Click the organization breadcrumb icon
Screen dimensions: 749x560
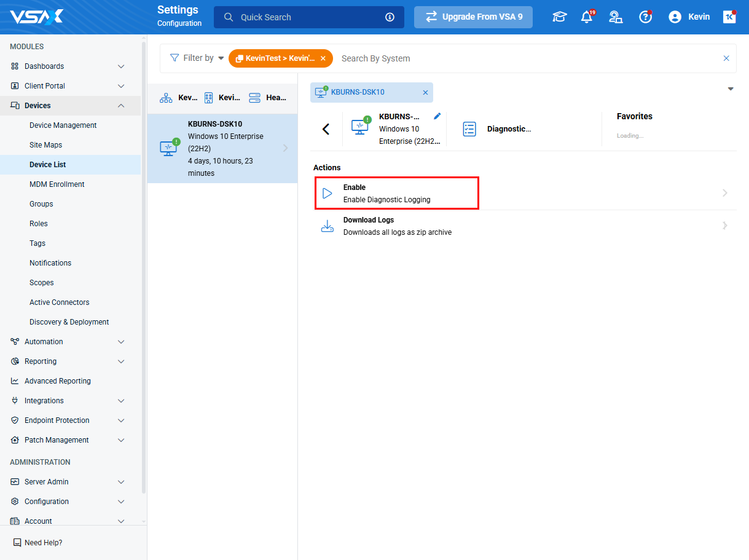click(166, 98)
